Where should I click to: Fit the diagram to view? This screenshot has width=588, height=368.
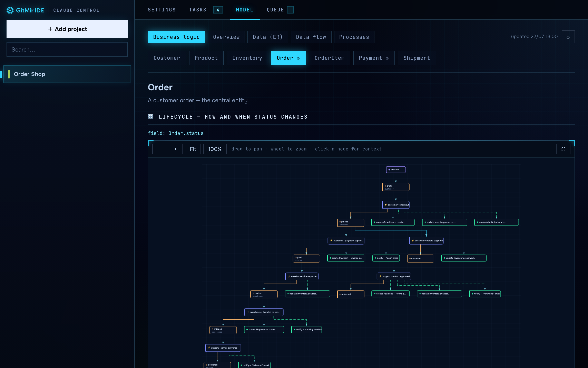pos(193,149)
